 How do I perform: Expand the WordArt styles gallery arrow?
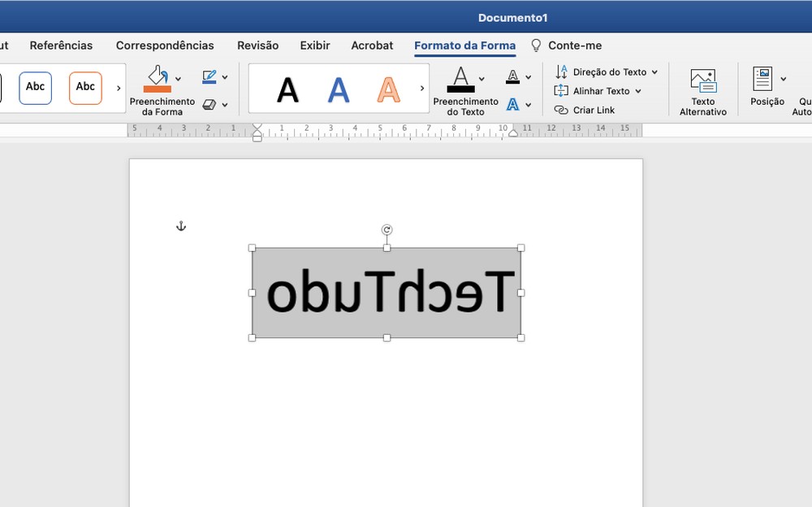point(422,88)
